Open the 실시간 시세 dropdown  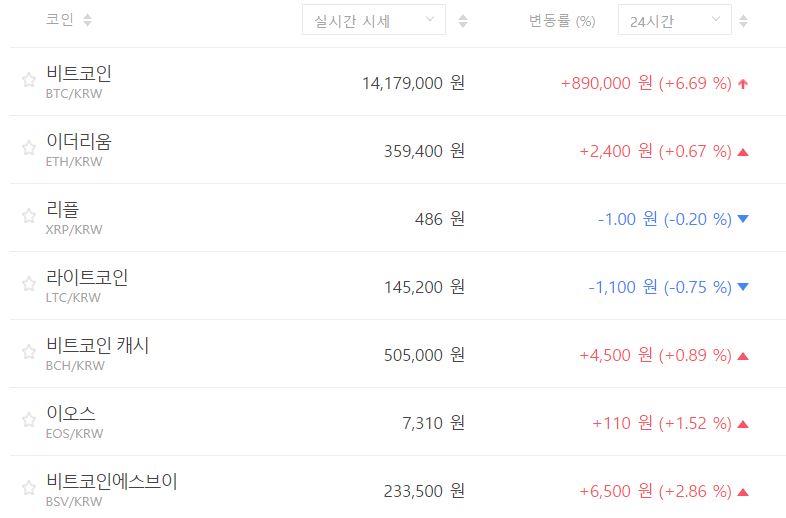click(x=374, y=20)
